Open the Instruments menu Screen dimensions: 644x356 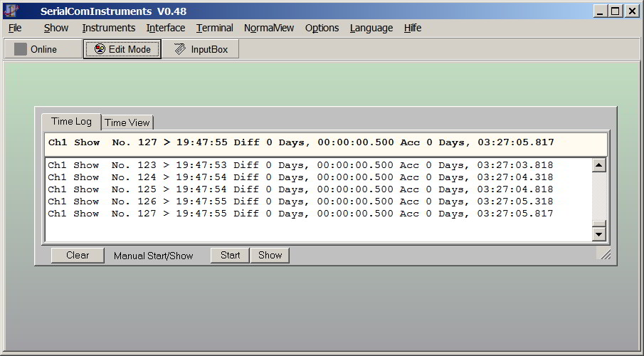[x=109, y=28]
